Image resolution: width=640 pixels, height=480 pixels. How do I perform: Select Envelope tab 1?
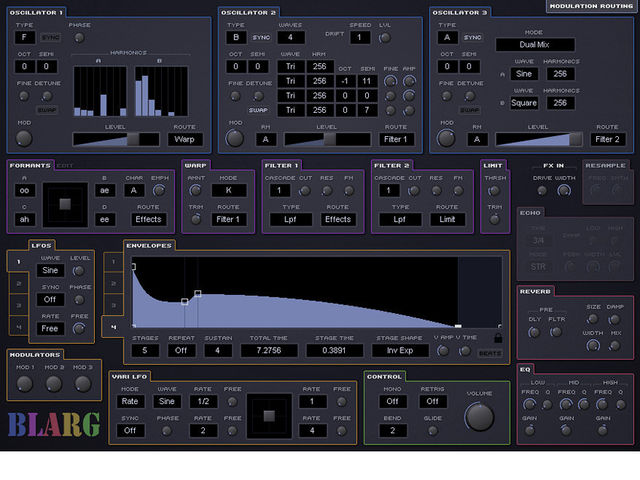pos(113,262)
